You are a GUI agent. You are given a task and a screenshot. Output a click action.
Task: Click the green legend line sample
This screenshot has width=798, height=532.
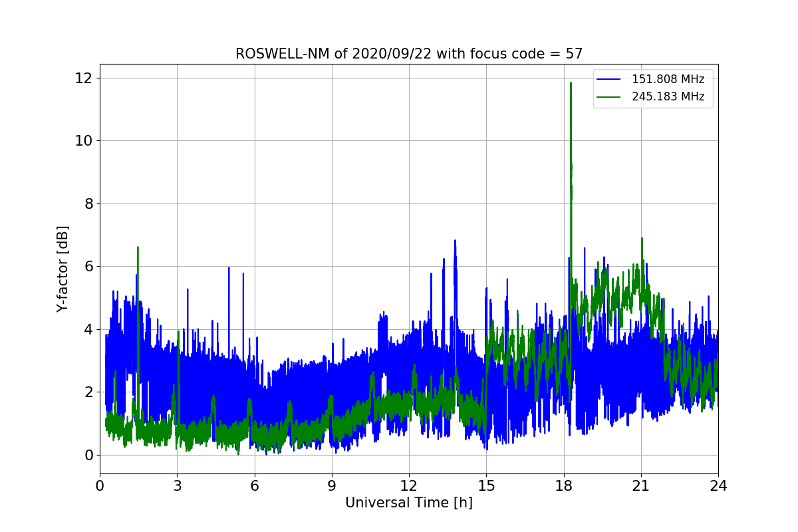[609, 97]
